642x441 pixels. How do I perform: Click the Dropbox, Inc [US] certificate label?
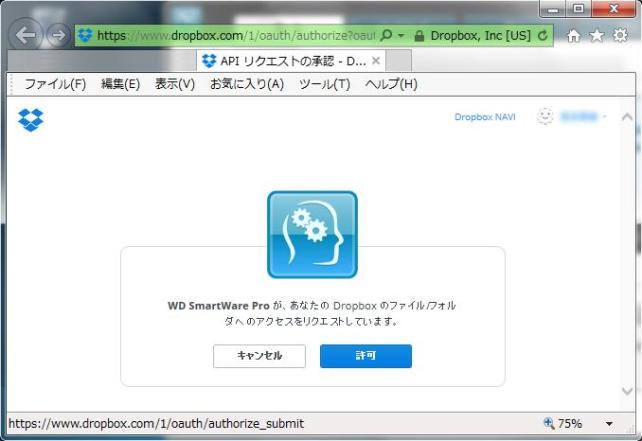coord(481,36)
